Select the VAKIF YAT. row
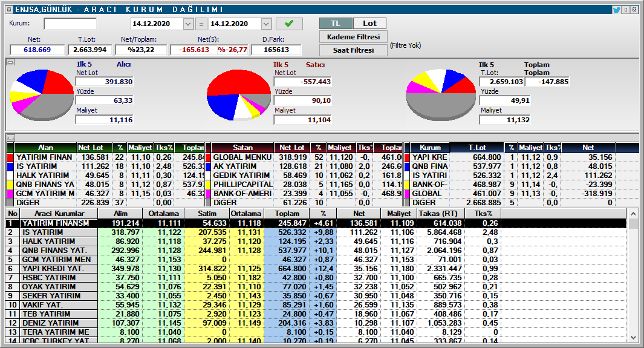The width and height of the screenshot is (644, 348). pyautogui.click(x=316, y=304)
